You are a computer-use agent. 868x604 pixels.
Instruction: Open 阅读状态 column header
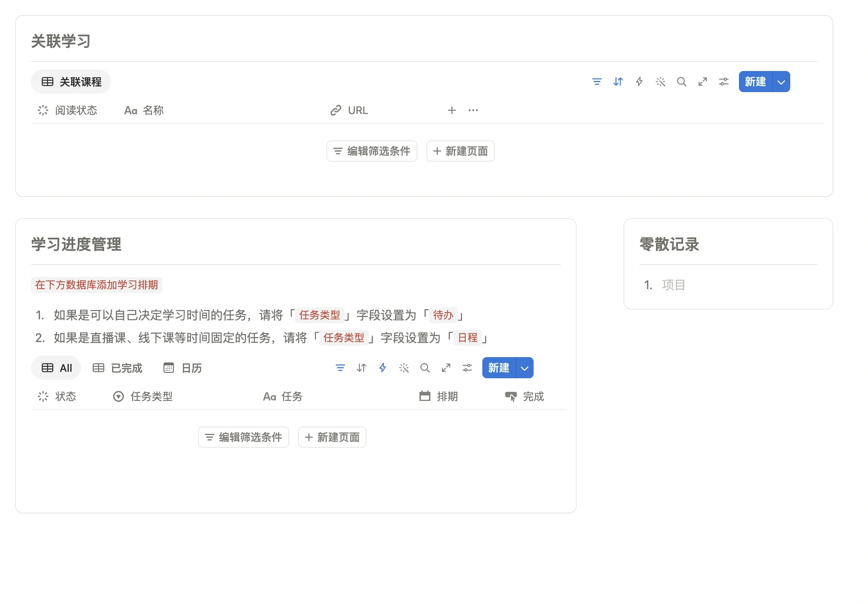point(67,110)
